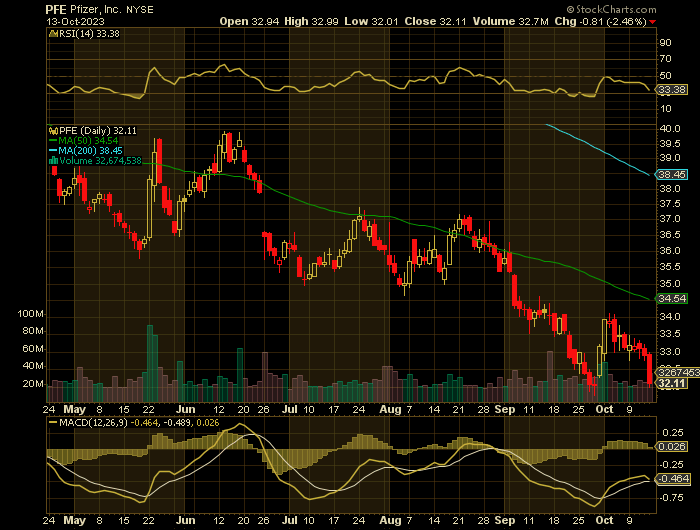This screenshot has width=700, height=530.
Task: Click the 40.0 price axis label
Action: (670, 129)
